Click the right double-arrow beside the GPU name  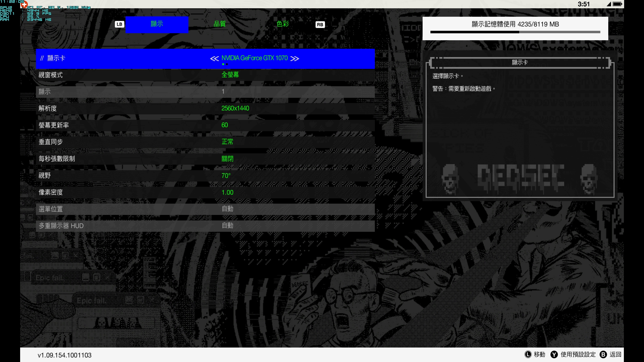pos(295,59)
